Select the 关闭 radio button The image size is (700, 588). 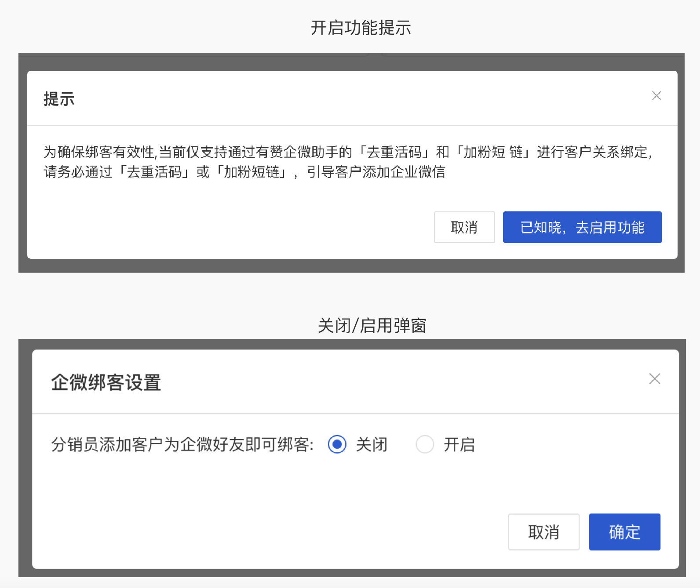pos(337,444)
